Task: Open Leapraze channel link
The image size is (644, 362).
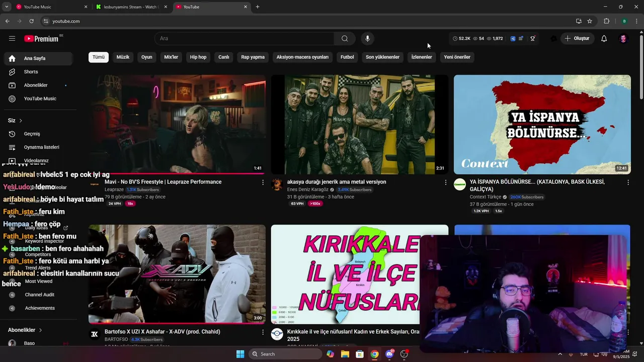Action: 114,190
